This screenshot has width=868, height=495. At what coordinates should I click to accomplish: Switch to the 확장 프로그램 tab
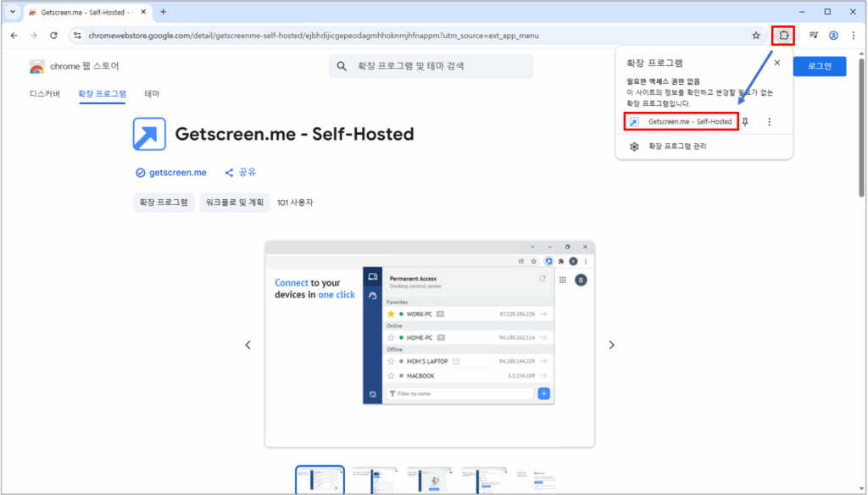[102, 93]
